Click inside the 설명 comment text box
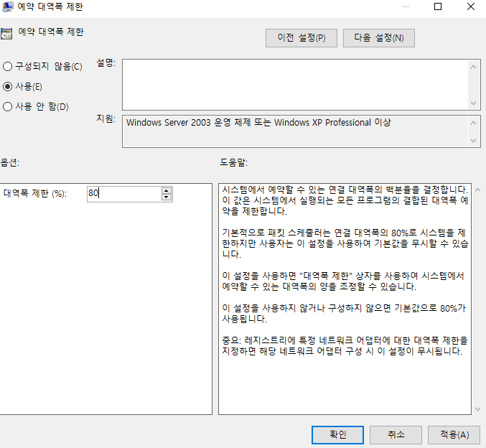 296,85
